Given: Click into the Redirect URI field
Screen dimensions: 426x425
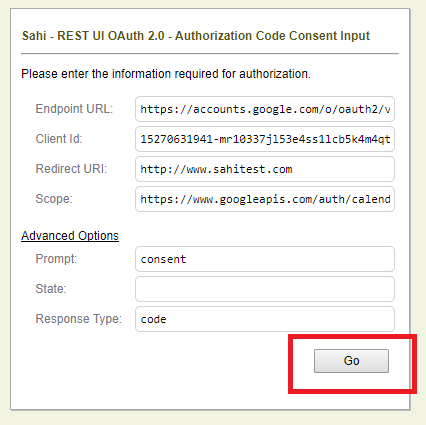Looking at the screenshot, I should pyautogui.click(x=265, y=169).
